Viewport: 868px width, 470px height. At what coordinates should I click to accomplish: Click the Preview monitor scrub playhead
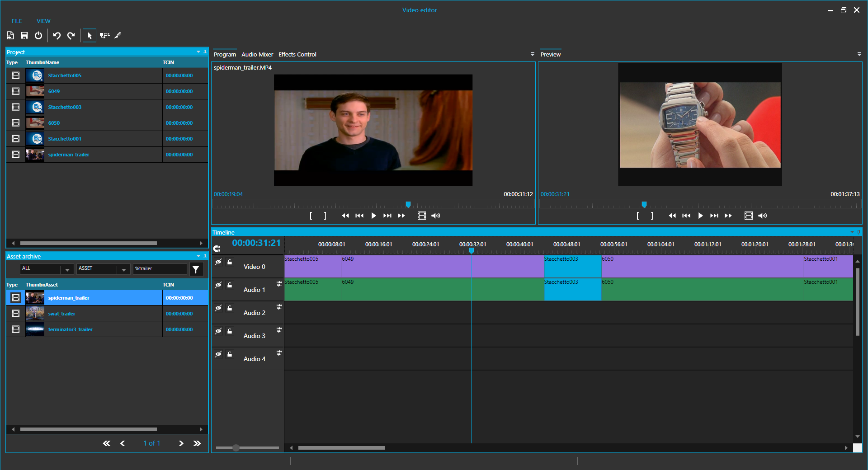[644, 205]
